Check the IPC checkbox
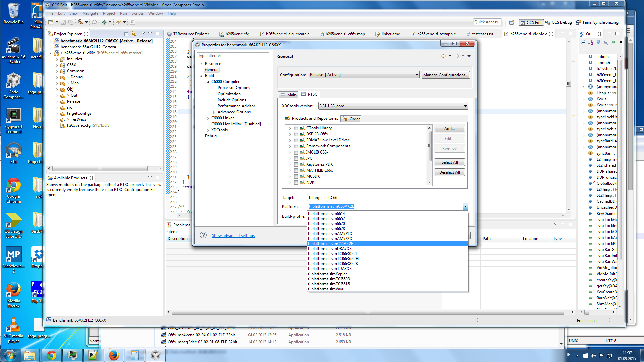This screenshot has width=644, height=362. click(x=296, y=158)
